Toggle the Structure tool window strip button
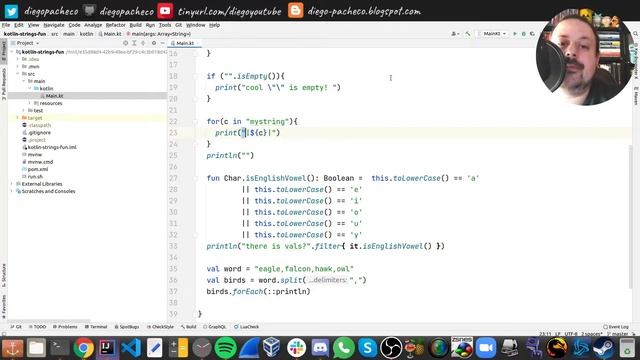Image resolution: width=640 pixels, height=360 pixels. pyautogui.click(x=4, y=276)
